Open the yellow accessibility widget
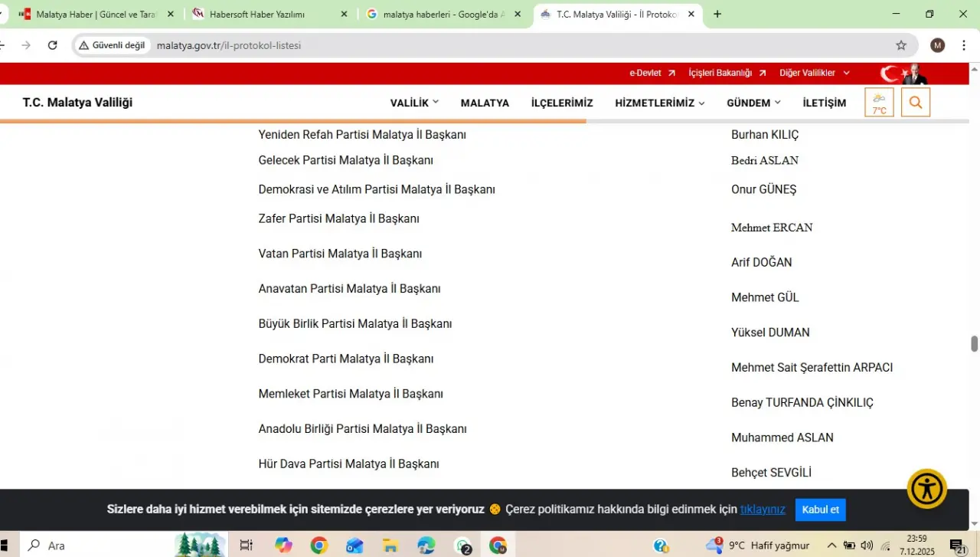The image size is (980, 557). (926, 488)
